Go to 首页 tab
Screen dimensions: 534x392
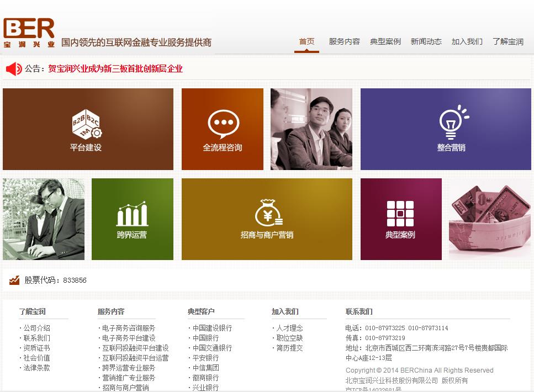coord(306,41)
